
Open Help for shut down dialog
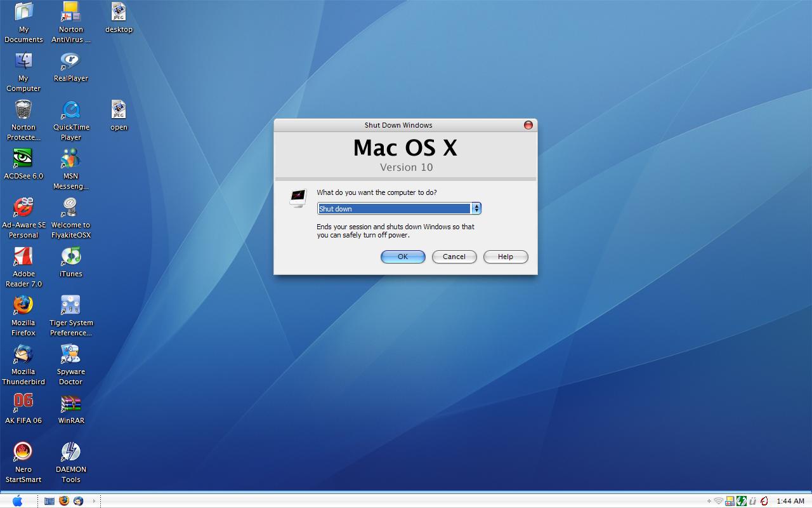coord(506,257)
